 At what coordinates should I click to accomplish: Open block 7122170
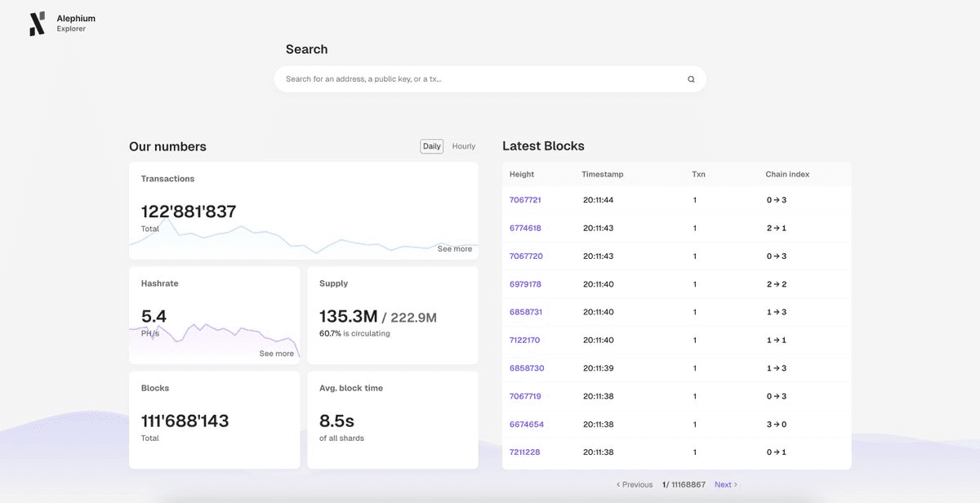[524, 340]
